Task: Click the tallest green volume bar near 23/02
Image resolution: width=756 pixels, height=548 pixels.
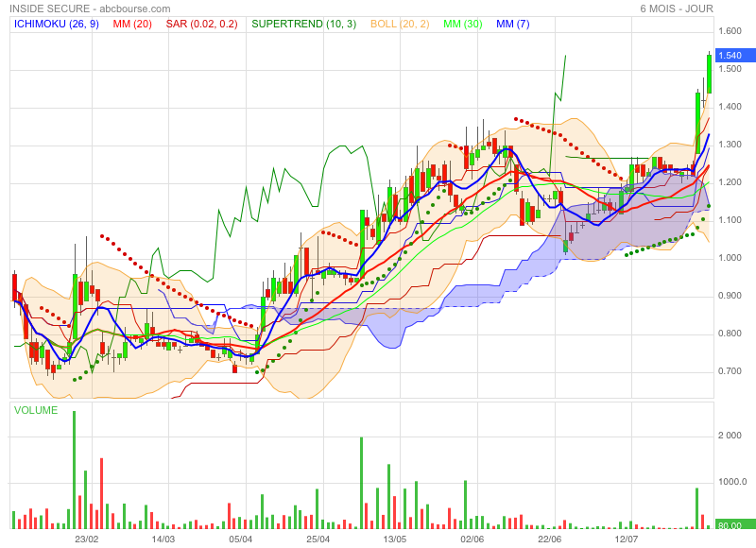Action: [75, 470]
